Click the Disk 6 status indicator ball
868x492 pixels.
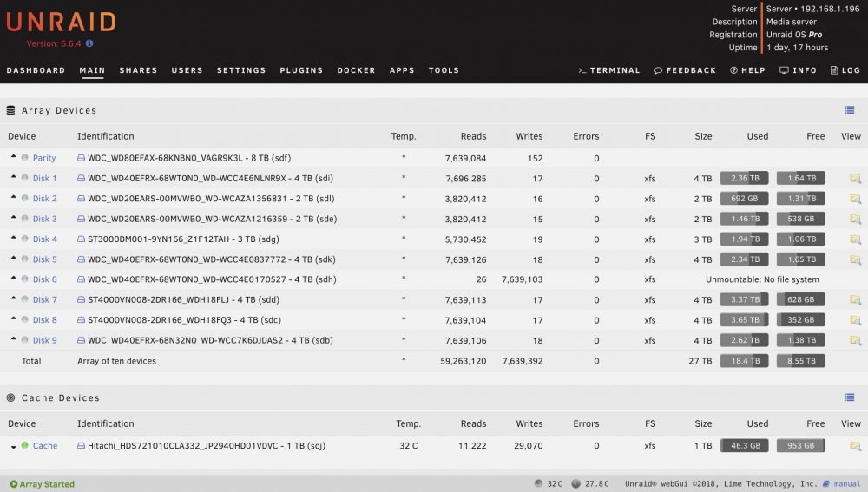tap(25, 279)
